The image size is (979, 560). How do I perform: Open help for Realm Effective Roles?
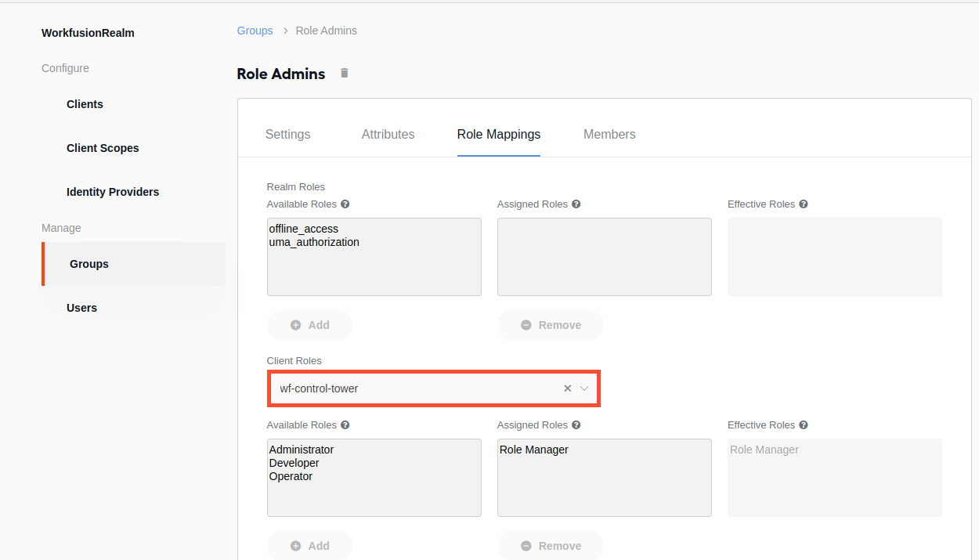coord(804,204)
